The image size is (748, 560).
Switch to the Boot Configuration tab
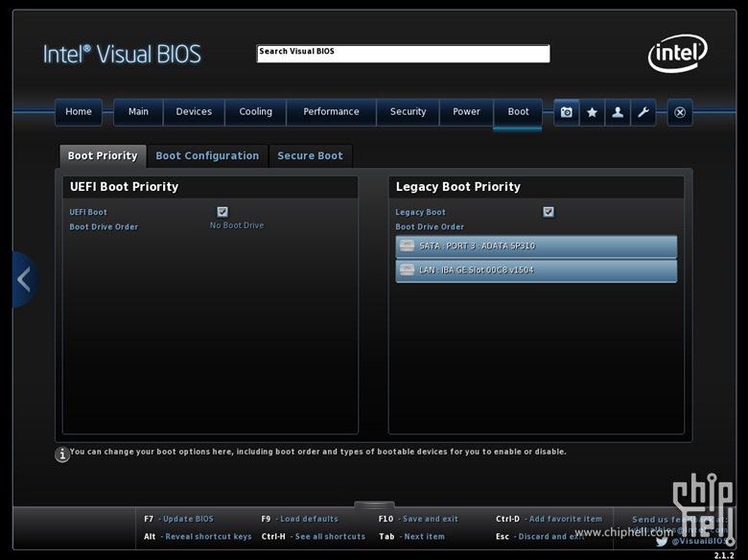(x=207, y=156)
